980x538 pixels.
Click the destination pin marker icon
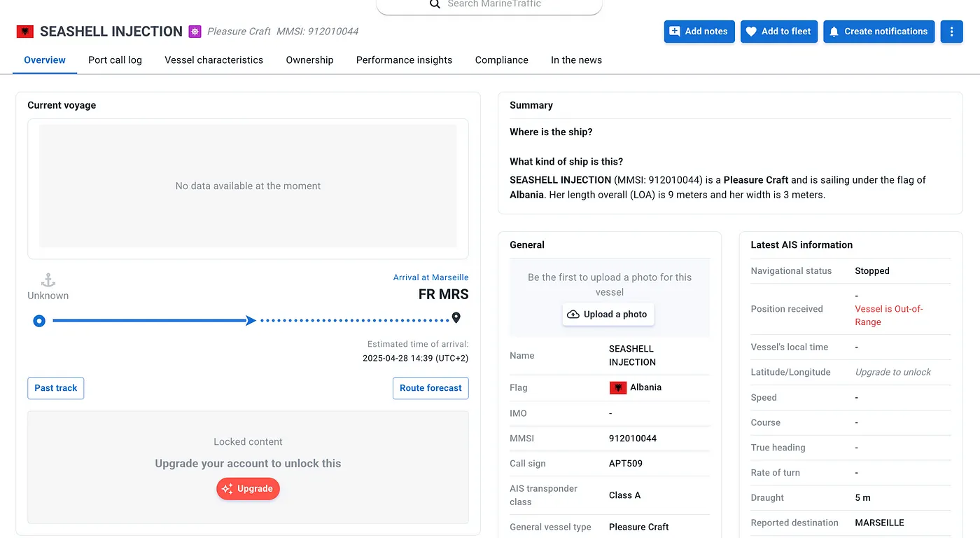pos(456,318)
